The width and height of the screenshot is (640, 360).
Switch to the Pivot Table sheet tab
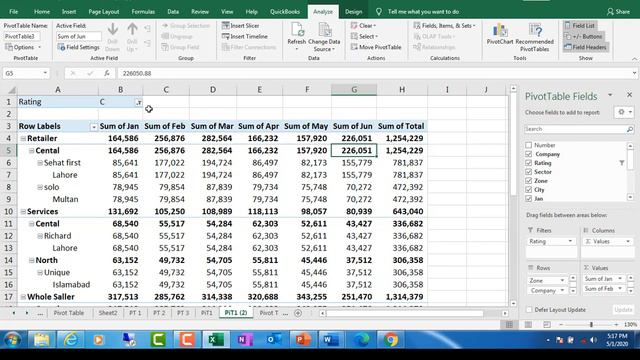[x=69, y=313]
